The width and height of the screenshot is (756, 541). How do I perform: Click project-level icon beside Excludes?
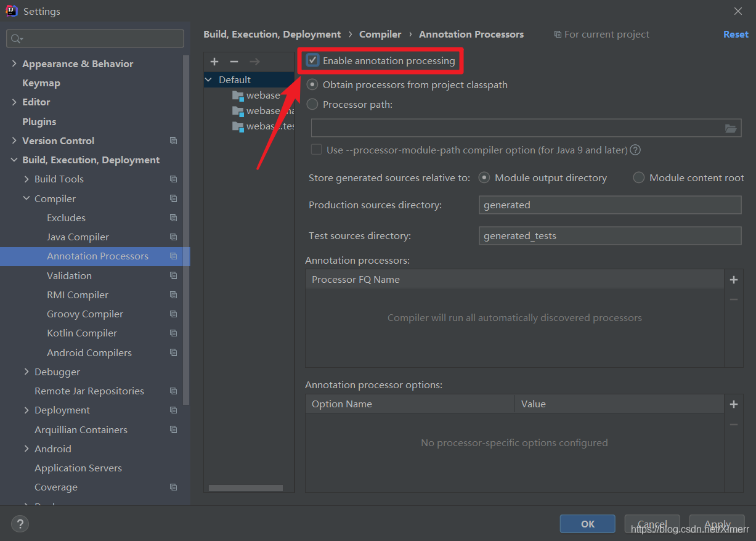[173, 218]
